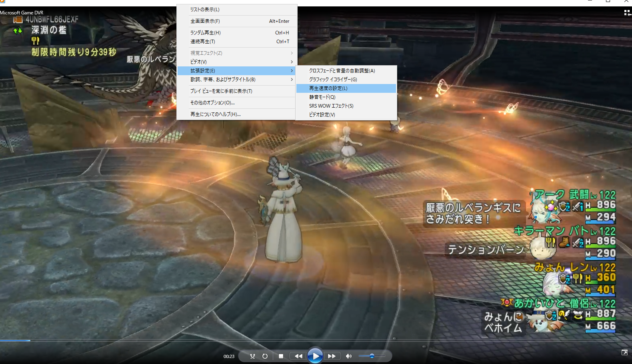Screen dimensions: 632x364
Task: Stop playback with the stop button
Action: pos(281,356)
